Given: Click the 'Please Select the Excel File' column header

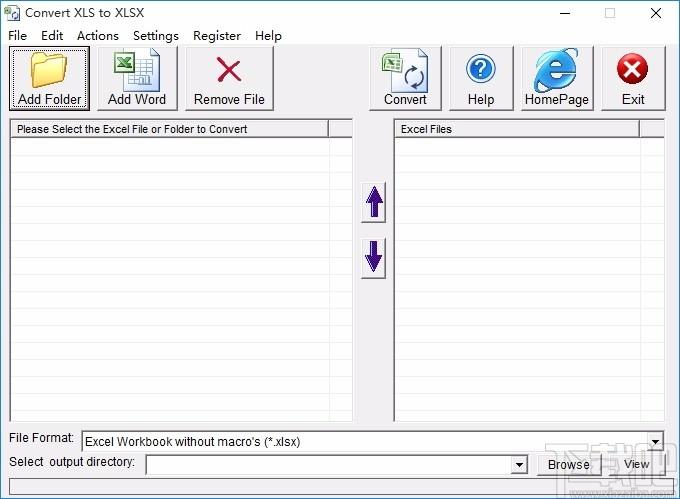Looking at the screenshot, I should pos(170,129).
